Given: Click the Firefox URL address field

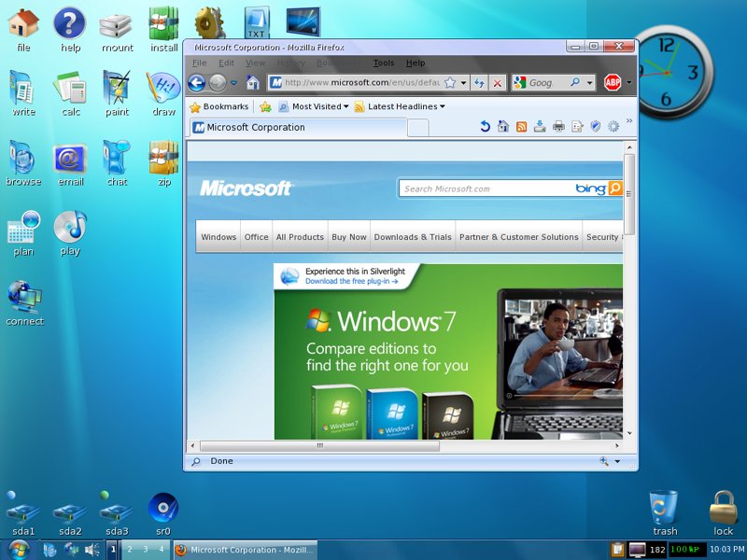Looking at the screenshot, I should coord(361,83).
